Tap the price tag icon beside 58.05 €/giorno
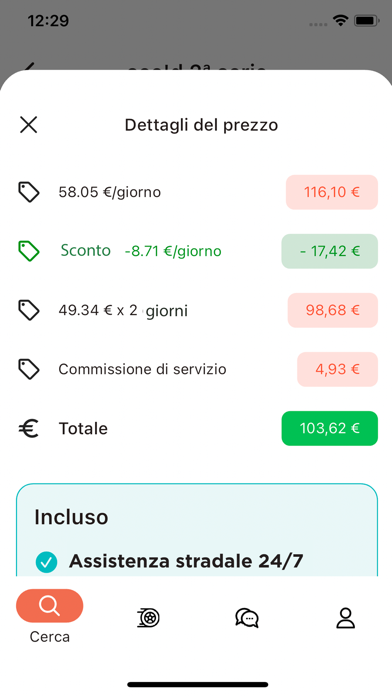The width and height of the screenshot is (392, 696). coord(29,192)
